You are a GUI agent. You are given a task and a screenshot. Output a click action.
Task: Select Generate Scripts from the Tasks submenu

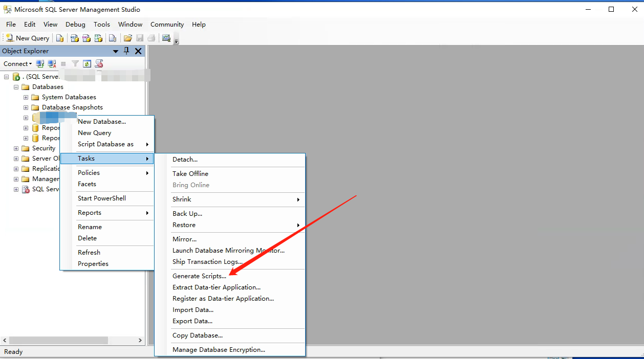(200, 276)
